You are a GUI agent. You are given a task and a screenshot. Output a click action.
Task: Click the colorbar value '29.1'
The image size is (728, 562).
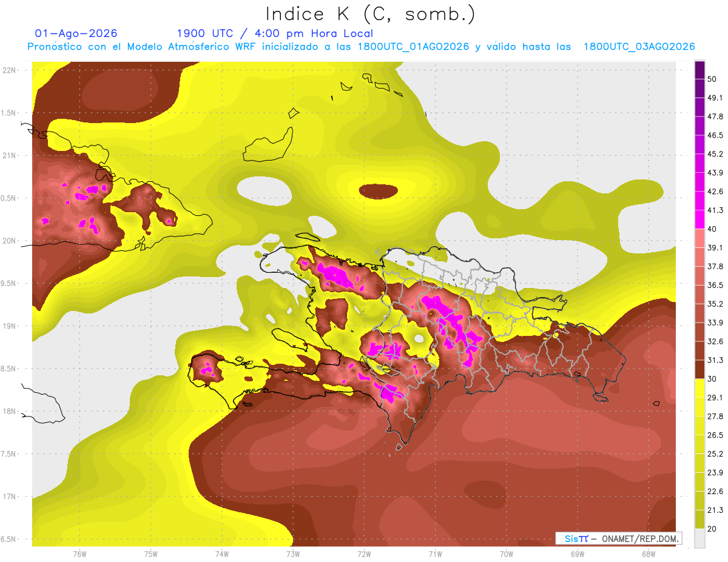[x=715, y=398]
